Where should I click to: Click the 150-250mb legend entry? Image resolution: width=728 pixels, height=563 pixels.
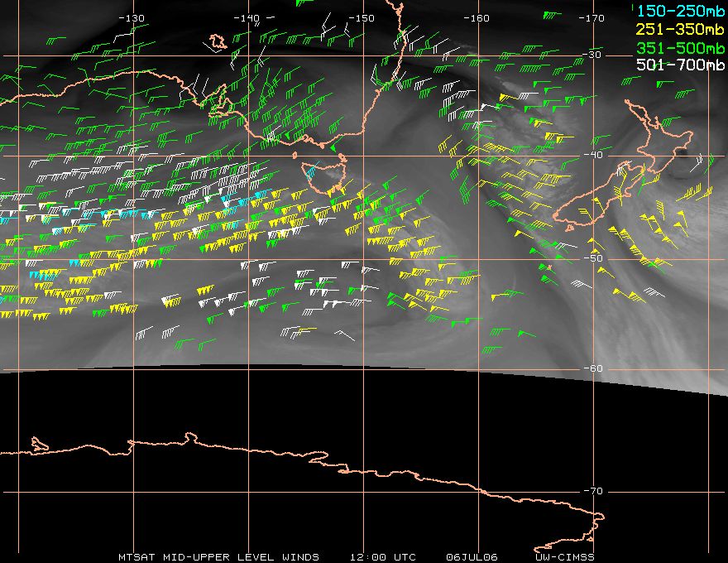coord(680,11)
